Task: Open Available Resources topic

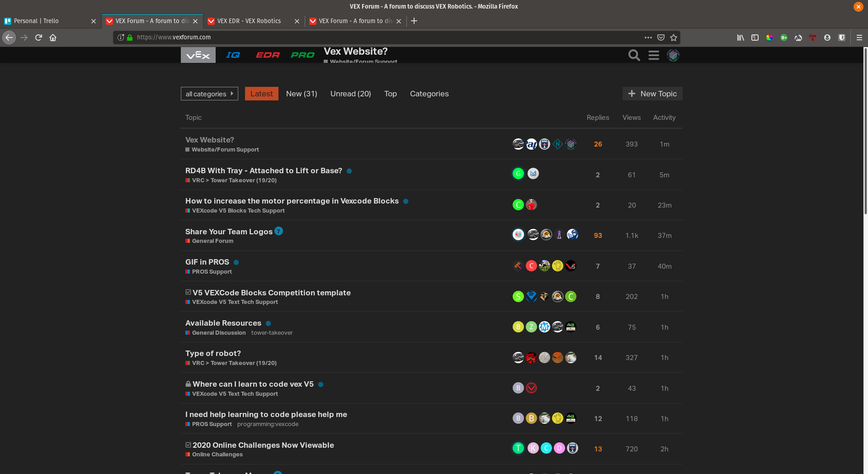Action: 223,323
